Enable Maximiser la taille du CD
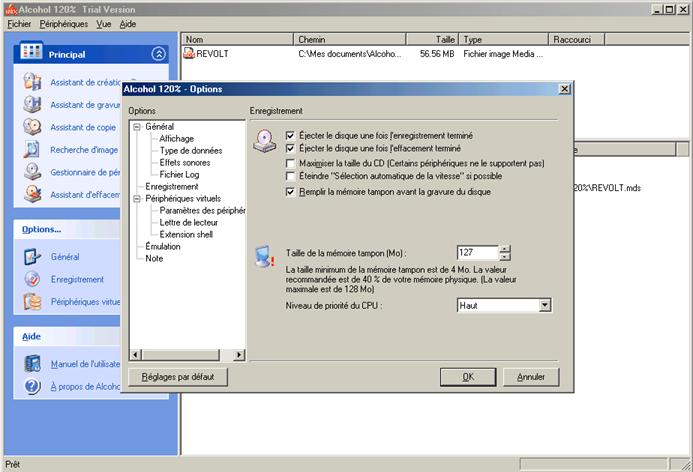 click(290, 164)
